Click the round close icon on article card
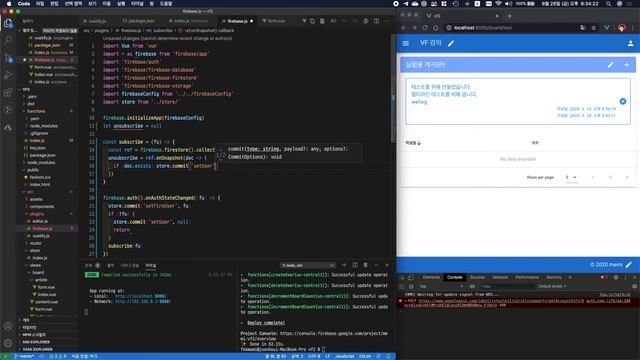The height and width of the screenshot is (360, 640). [623, 101]
